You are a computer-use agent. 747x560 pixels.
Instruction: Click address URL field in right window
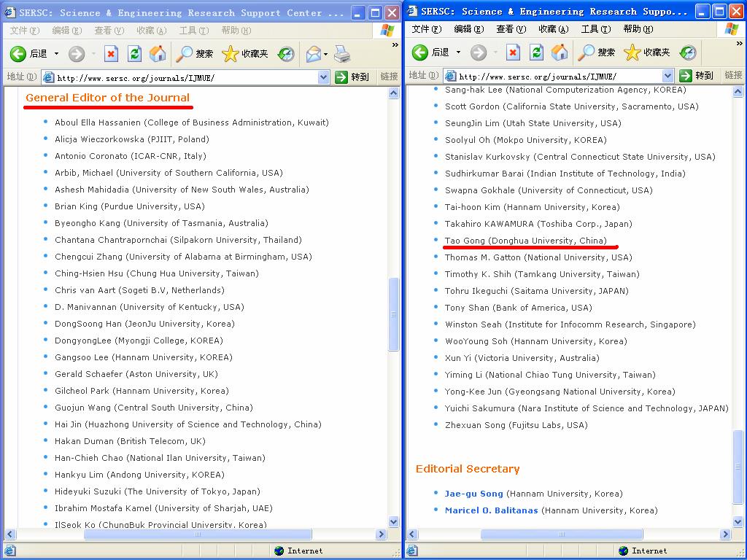(560, 76)
